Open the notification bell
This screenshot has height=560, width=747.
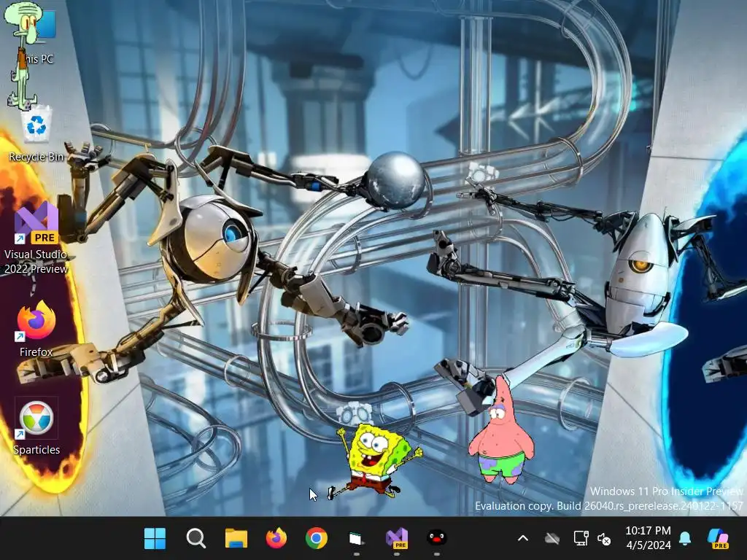[685, 539]
